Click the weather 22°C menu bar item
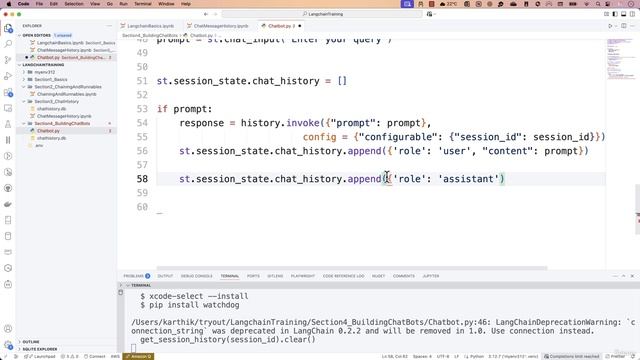This screenshot has height=360, width=640. [x=448, y=4]
